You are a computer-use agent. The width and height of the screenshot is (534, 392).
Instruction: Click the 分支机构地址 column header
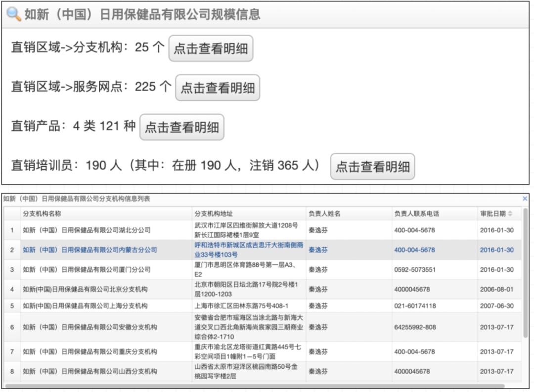click(x=214, y=214)
